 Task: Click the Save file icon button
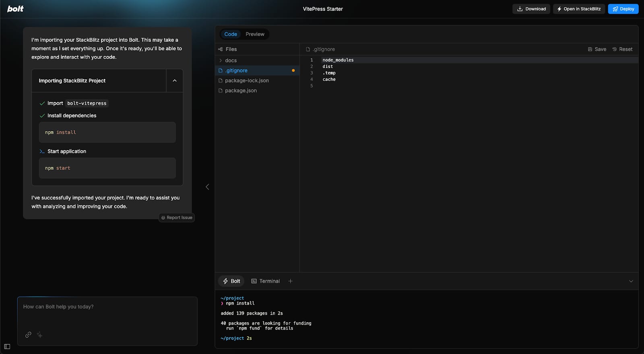[597, 49]
